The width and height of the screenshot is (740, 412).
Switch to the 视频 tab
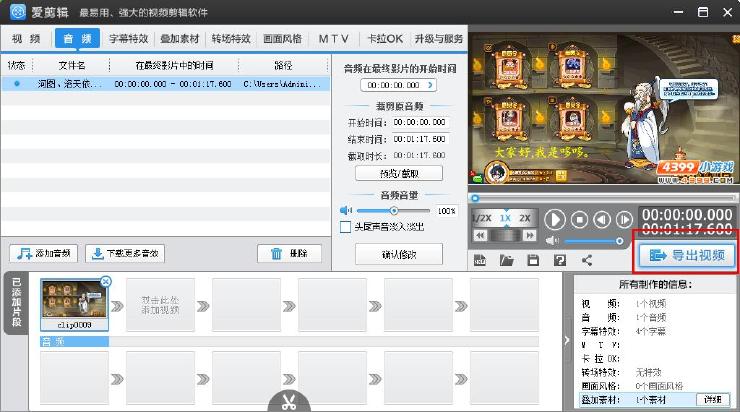click(x=26, y=38)
